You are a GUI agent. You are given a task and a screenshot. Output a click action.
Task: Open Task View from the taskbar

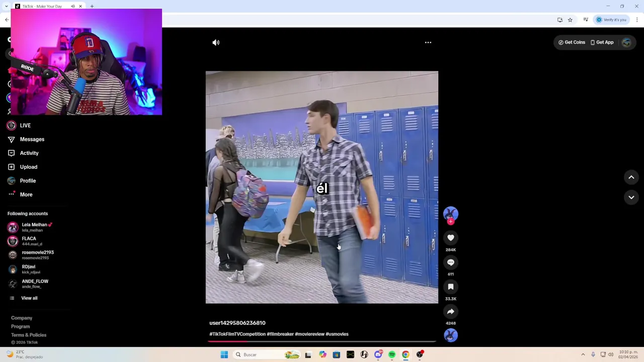pos(308,354)
